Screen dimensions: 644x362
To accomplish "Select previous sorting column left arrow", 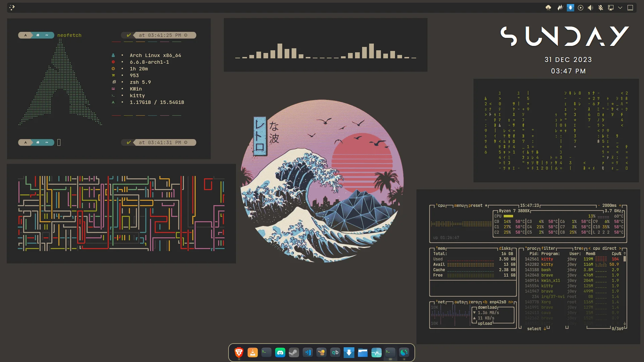I will 590,248.
